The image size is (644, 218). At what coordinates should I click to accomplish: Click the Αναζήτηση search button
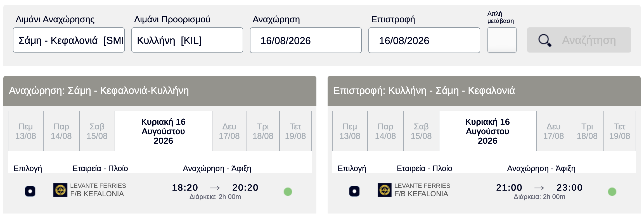point(579,40)
